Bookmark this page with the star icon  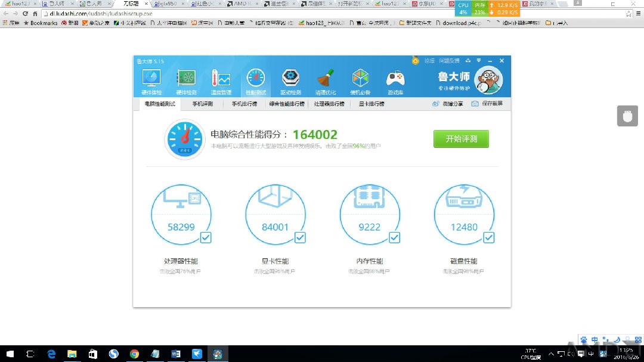628,14
